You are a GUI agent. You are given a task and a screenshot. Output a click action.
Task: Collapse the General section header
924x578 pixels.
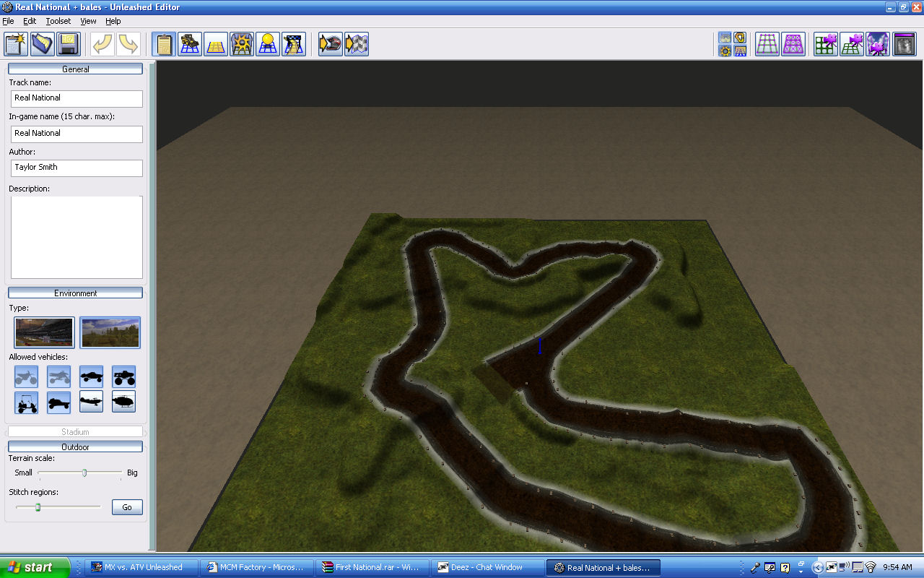75,69
